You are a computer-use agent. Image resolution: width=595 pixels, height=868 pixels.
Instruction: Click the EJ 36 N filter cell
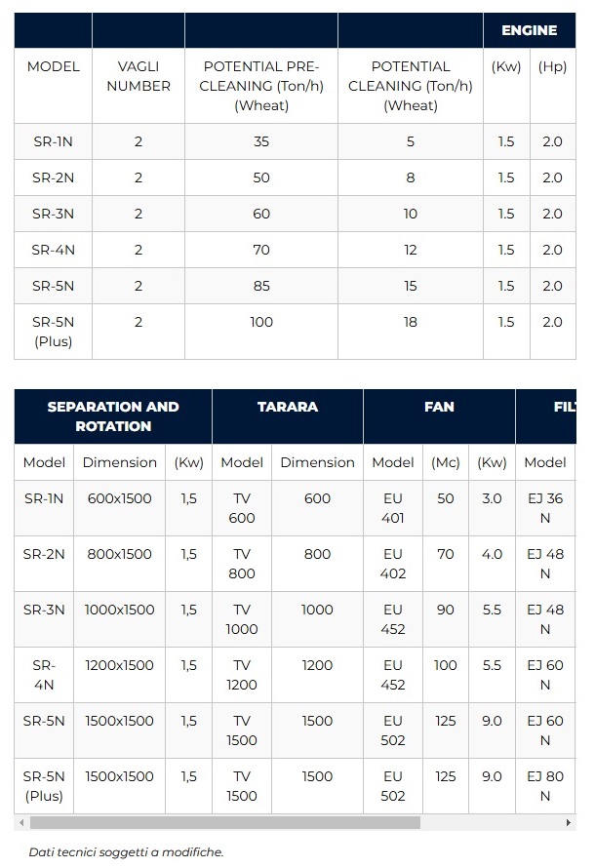click(x=545, y=508)
